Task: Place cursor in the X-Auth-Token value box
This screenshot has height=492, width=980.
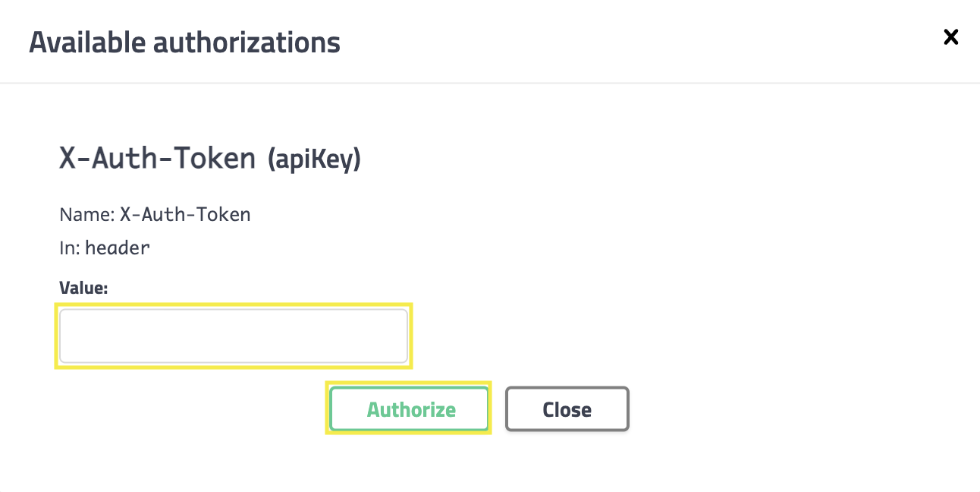Action: (x=234, y=336)
